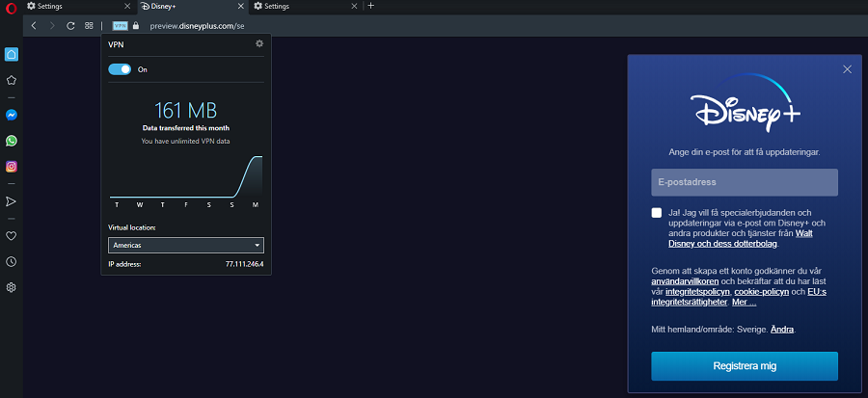The height and width of the screenshot is (398, 868).
Task: Open Messenger in the sidebar
Action: (x=11, y=115)
